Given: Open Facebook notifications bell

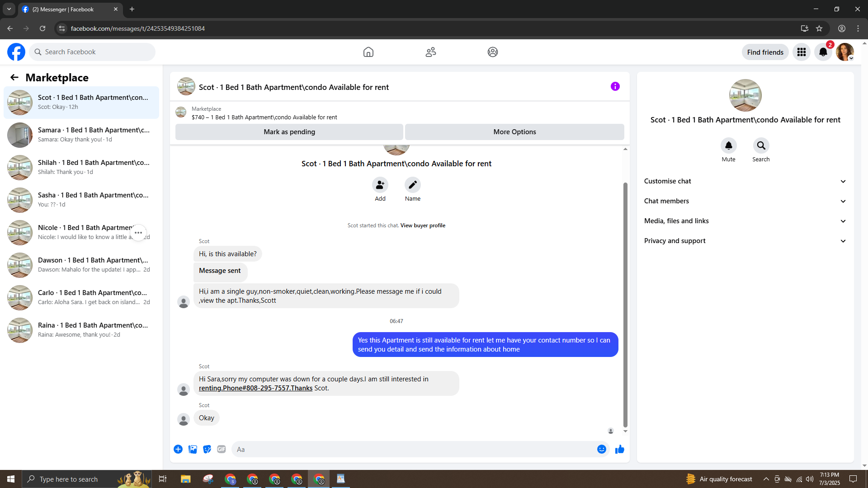Looking at the screenshot, I should click(823, 52).
